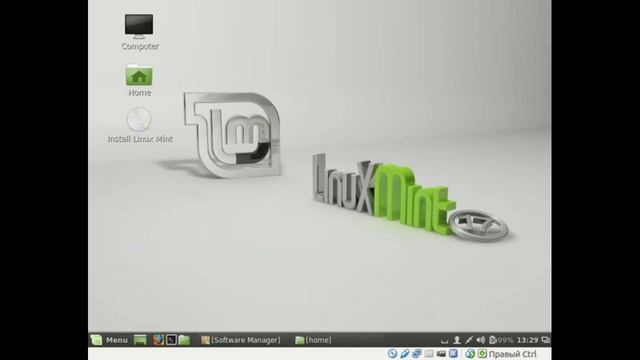640x360 pixels.
Task: Open the Computer desktop icon
Action: [x=139, y=31]
